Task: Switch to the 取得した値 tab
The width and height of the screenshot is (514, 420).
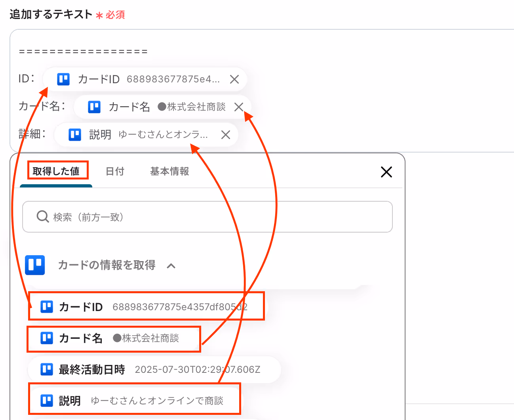Action: (56, 171)
